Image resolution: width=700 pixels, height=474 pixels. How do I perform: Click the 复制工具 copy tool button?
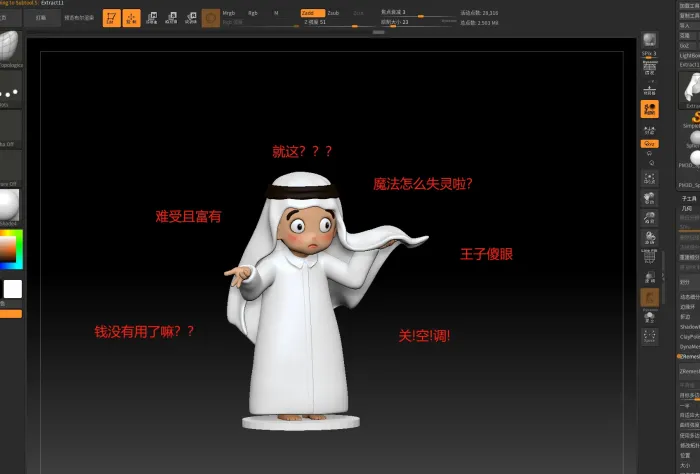pyautogui.click(x=689, y=16)
